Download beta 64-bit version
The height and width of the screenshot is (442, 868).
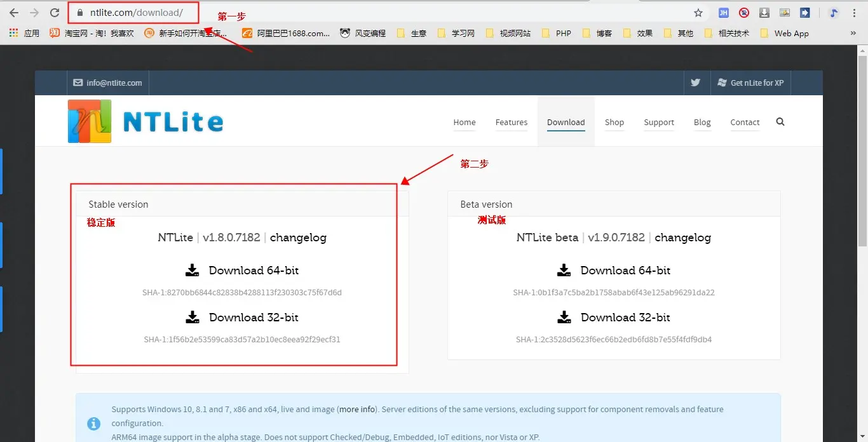coord(614,270)
